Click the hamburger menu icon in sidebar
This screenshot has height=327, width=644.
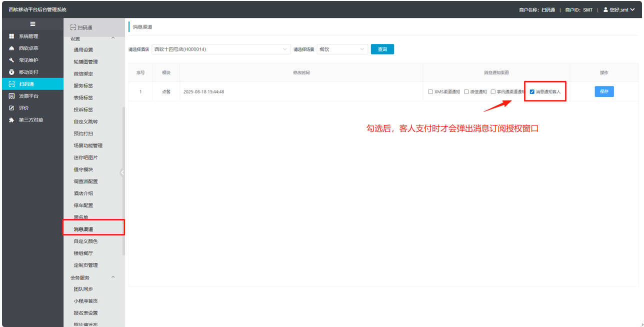[x=32, y=24]
